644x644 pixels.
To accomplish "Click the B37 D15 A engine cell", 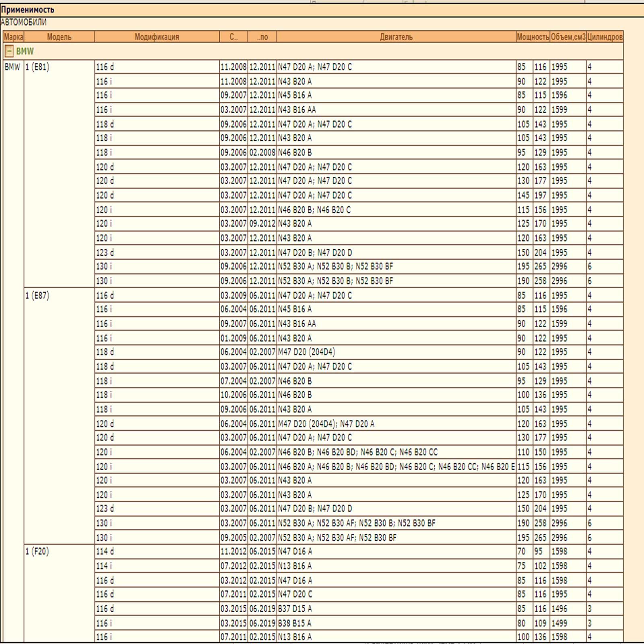I will (x=396, y=609).
